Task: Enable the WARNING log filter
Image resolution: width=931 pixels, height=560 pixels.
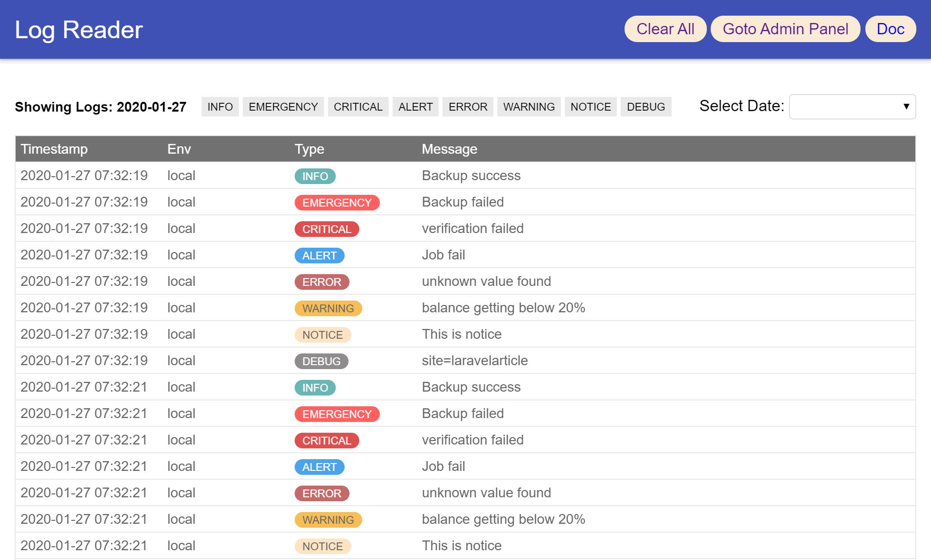Action: point(529,107)
